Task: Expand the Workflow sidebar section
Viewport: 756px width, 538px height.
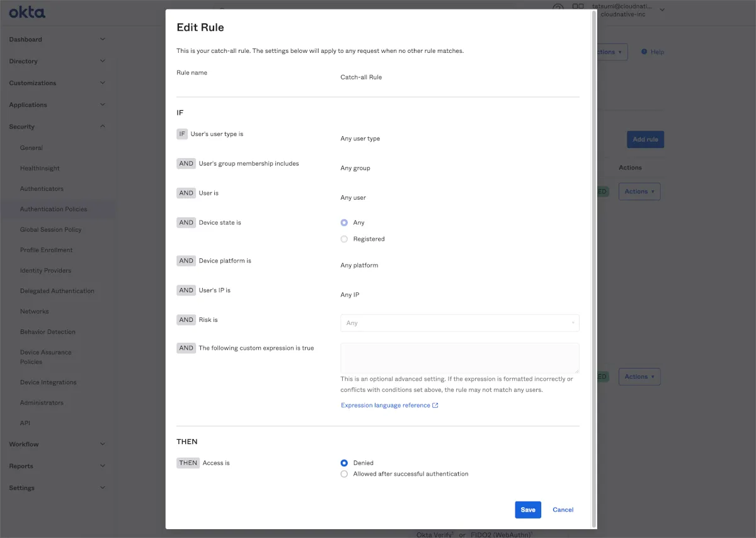Action: [x=103, y=444]
